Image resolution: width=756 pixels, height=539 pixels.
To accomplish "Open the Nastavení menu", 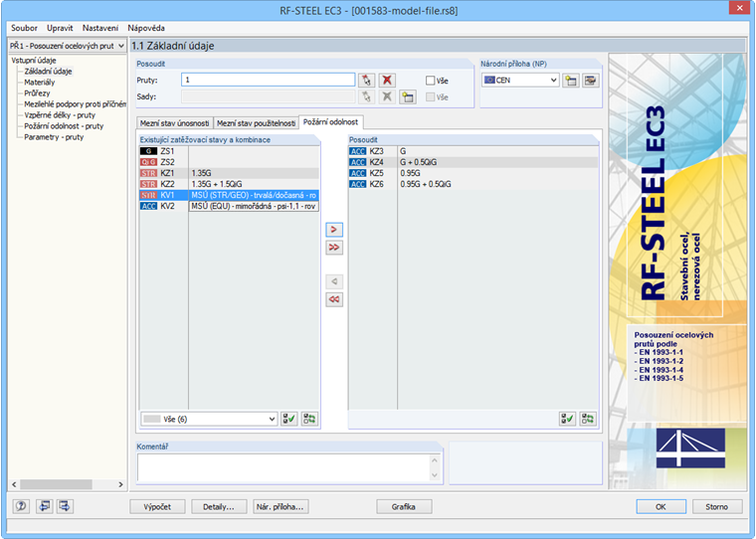I will pyautogui.click(x=100, y=28).
